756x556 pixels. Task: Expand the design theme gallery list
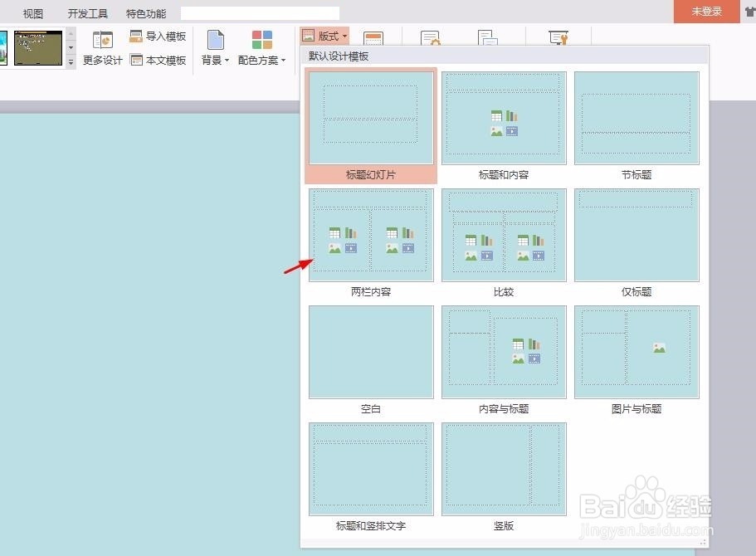[x=71, y=62]
